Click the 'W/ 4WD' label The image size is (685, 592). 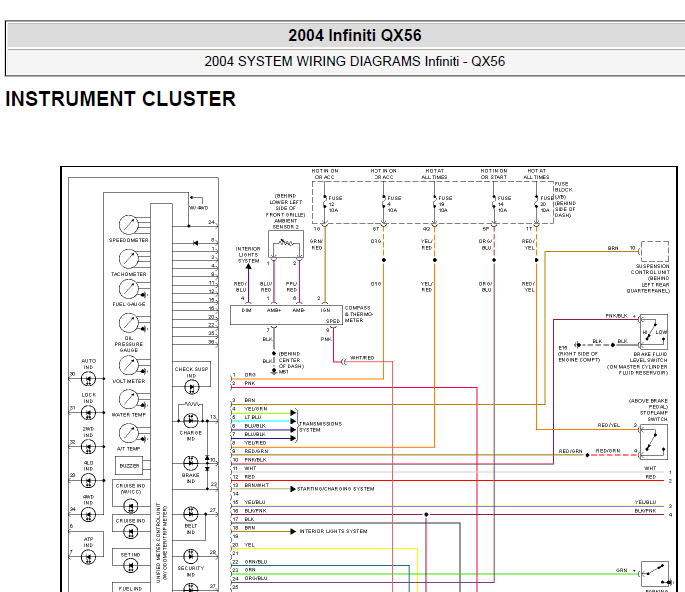(x=199, y=208)
